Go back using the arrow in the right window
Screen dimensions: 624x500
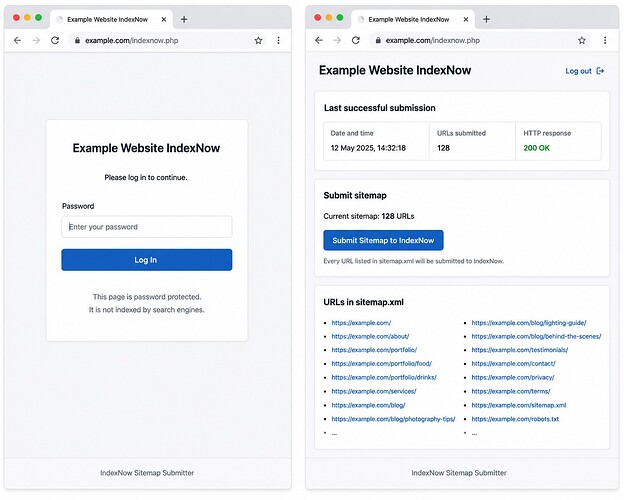coord(319,40)
